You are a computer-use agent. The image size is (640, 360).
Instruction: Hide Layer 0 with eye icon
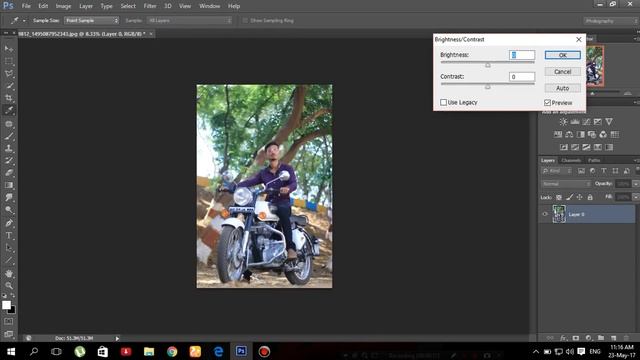545,214
